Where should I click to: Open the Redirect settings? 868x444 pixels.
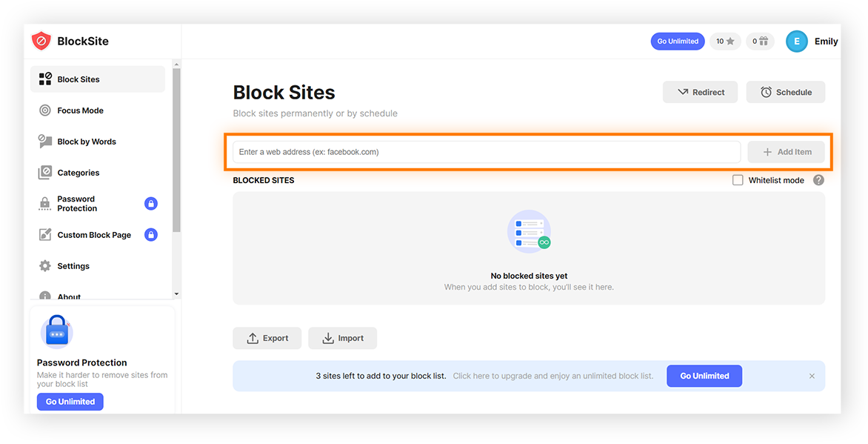tap(699, 92)
